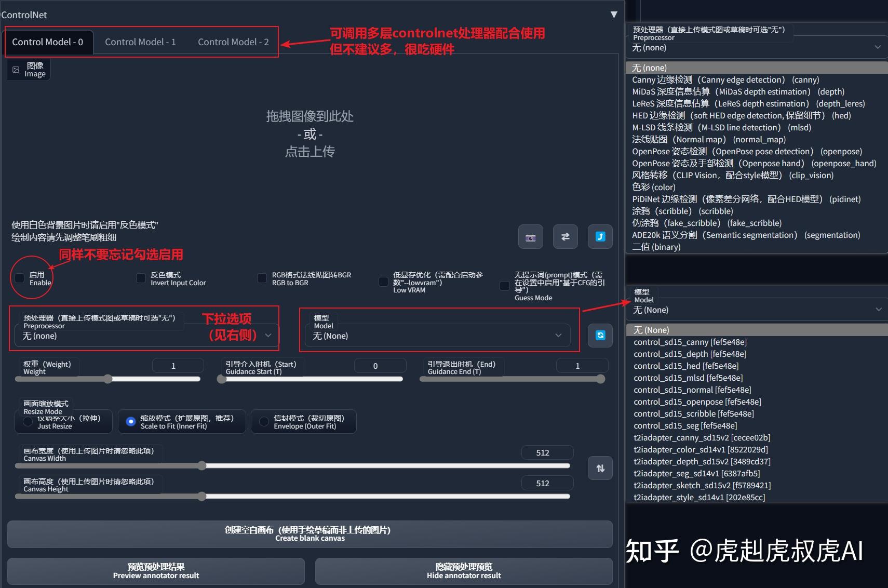
Task: Click the mirror swap arrows icon button
Action: [565, 237]
